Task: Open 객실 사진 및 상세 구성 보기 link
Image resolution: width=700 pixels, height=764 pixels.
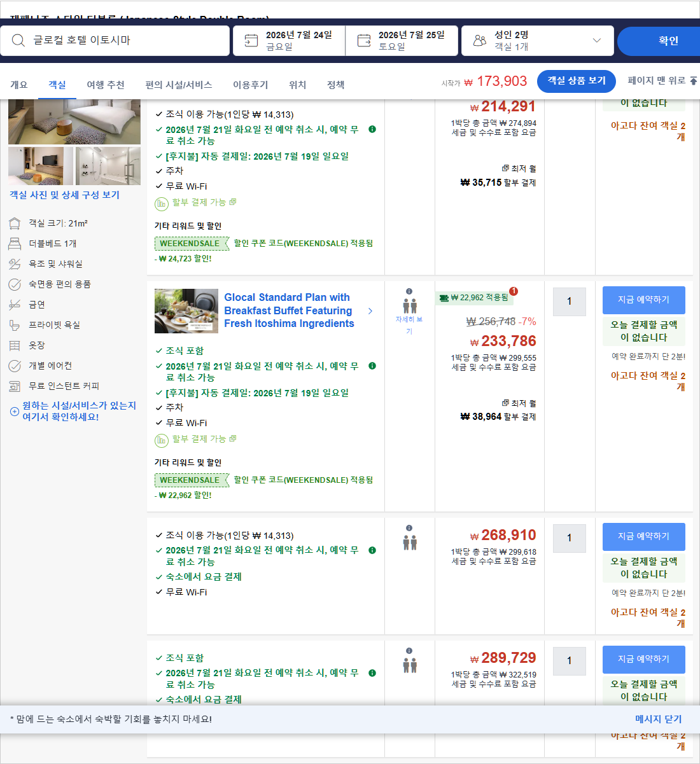Action: (x=64, y=195)
